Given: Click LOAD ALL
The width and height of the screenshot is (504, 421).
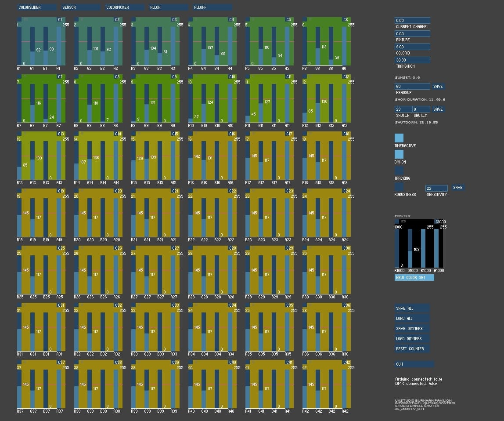Looking at the screenshot, I should (412, 318).
